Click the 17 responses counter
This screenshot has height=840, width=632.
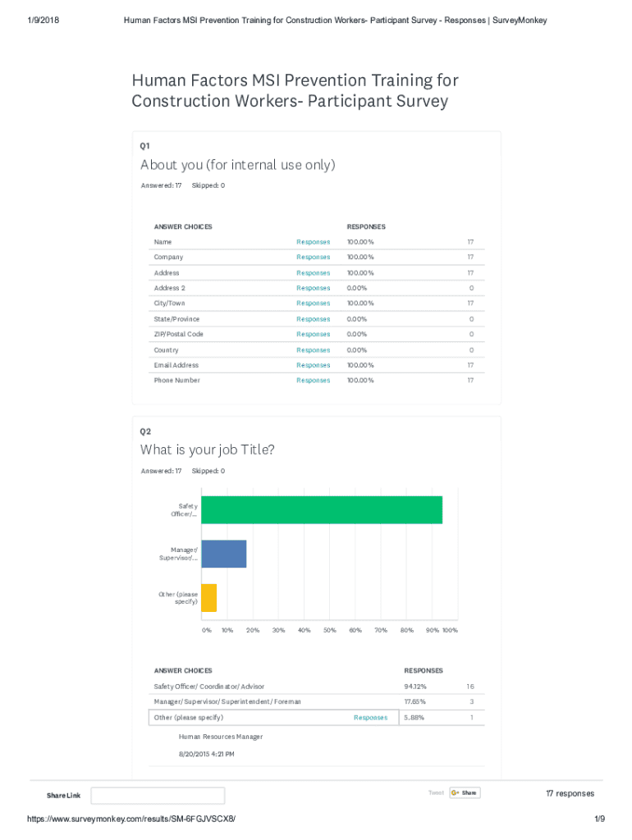click(x=570, y=793)
